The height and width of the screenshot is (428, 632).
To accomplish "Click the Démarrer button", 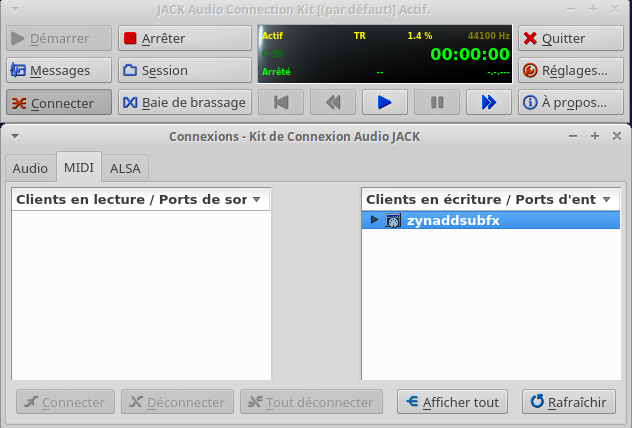I will (x=59, y=38).
